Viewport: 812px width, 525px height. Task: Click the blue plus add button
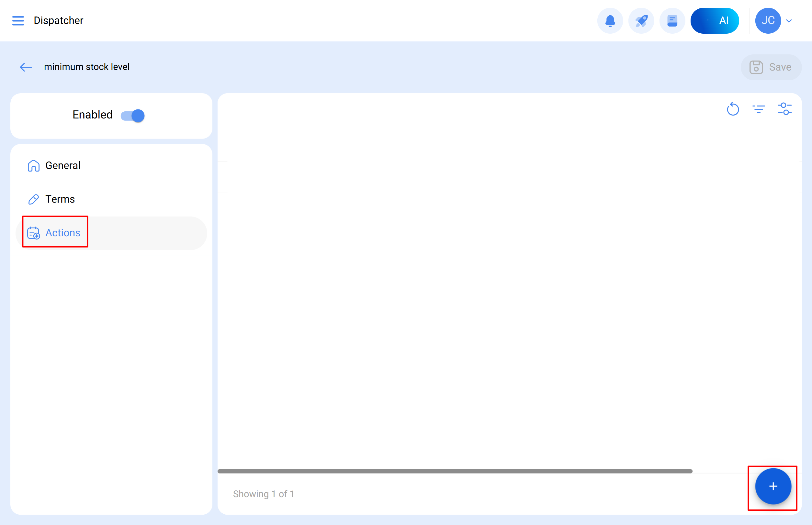coord(773,486)
